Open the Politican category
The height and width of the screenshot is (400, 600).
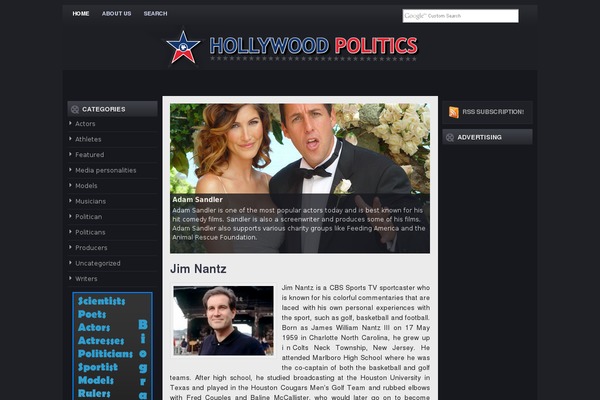pyautogui.click(x=88, y=217)
